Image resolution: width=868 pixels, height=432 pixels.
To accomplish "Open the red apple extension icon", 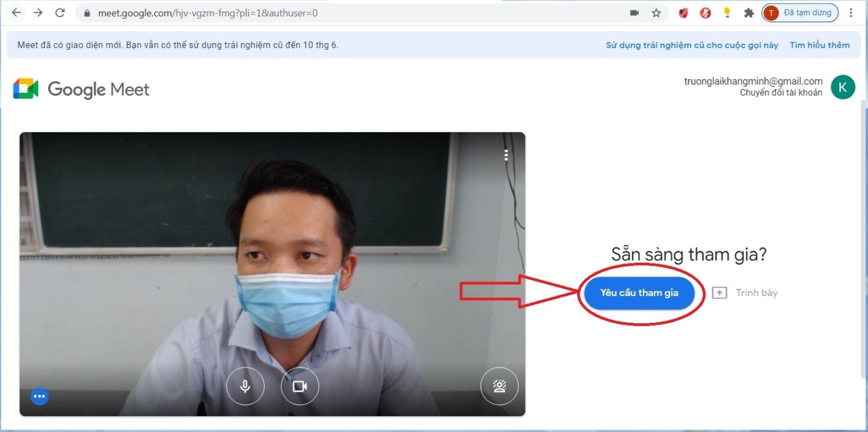I will click(x=683, y=13).
